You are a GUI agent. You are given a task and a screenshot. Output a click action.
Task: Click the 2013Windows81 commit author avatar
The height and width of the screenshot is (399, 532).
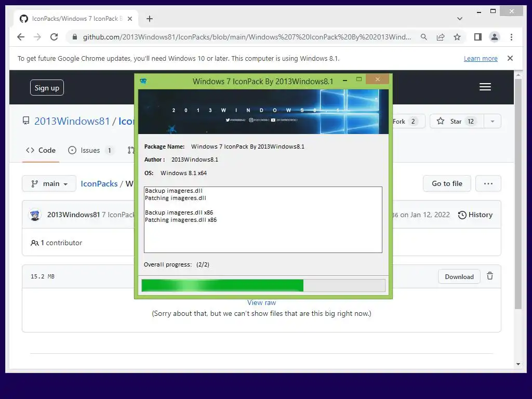coord(35,215)
